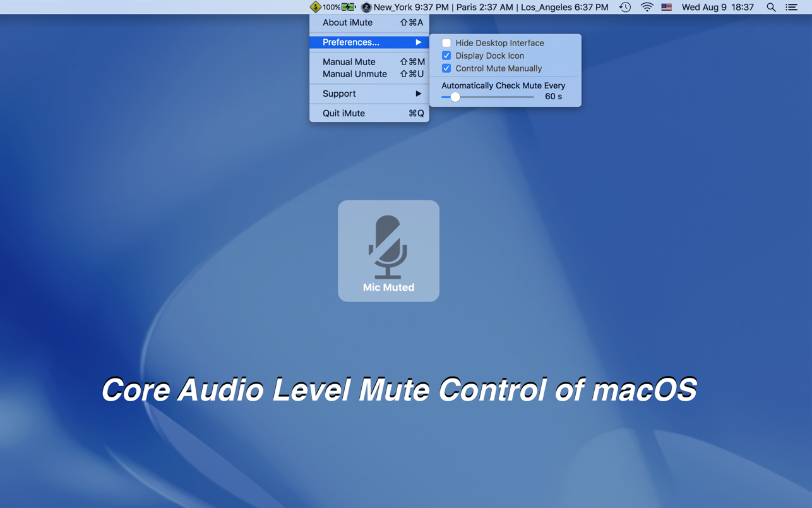The width and height of the screenshot is (812, 508).
Task: Open Time Machine menu bar icon
Action: click(625, 7)
